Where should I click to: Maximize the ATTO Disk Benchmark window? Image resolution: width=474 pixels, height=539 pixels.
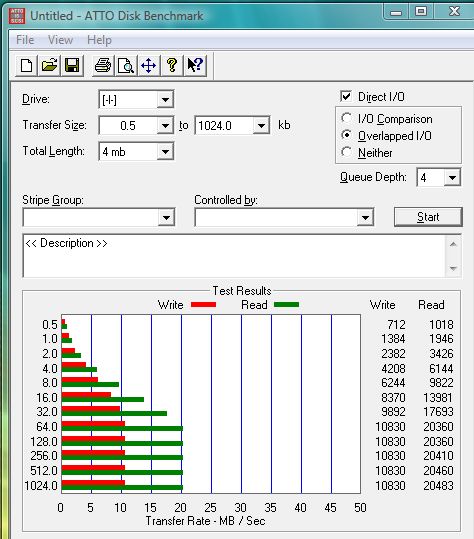[x=421, y=12]
